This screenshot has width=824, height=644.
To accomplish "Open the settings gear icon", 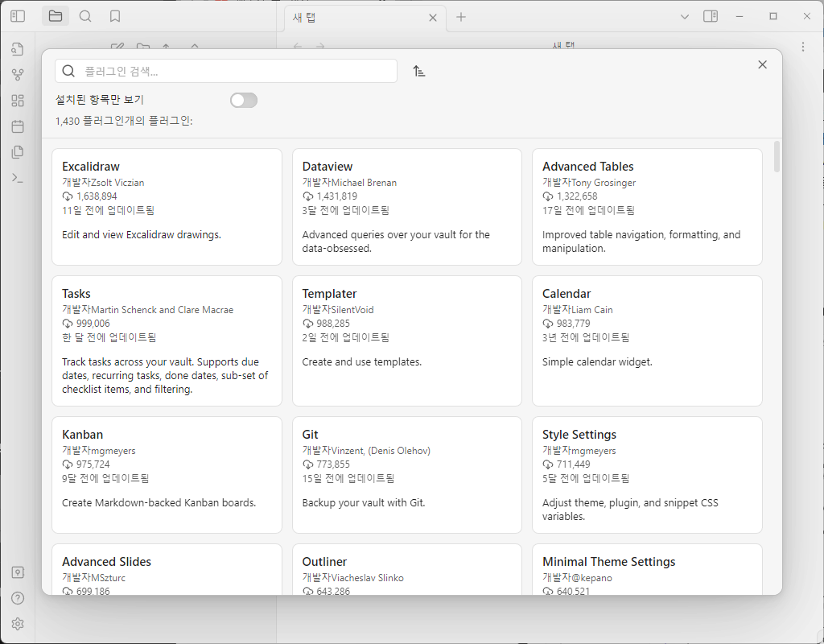I will click(x=18, y=624).
